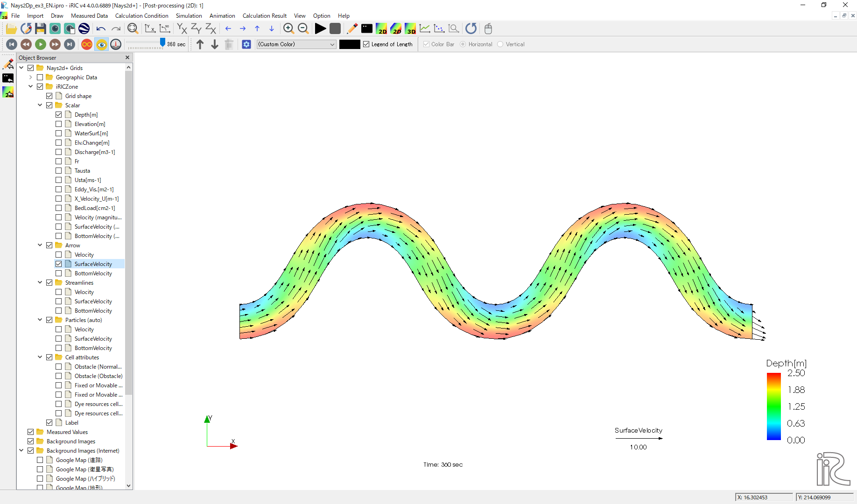Click the infinity loop animation icon
Image resolution: width=857 pixels, height=504 pixels.
coord(87,44)
